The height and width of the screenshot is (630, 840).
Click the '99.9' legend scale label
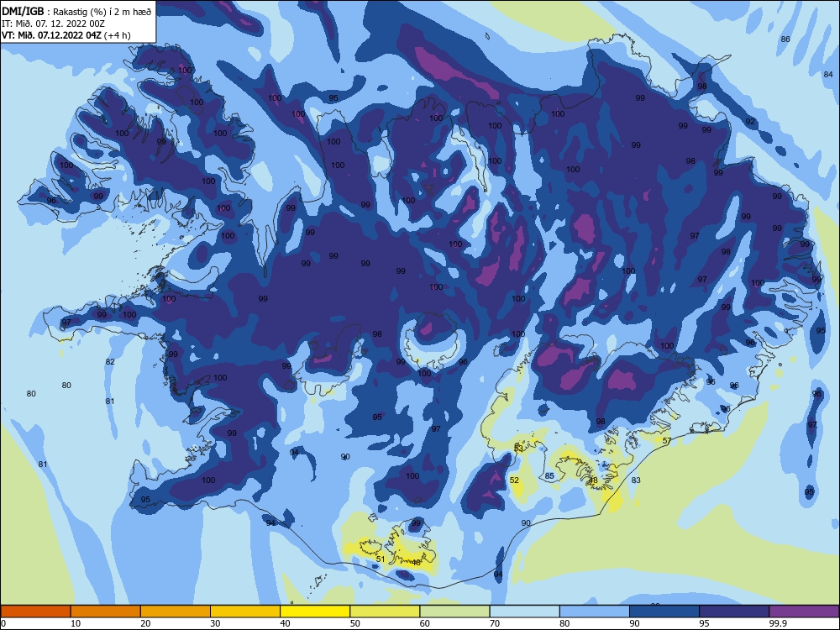(777, 623)
